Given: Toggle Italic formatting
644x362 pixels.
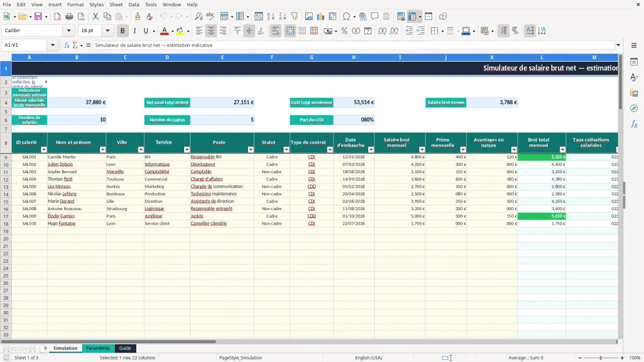Looking at the screenshot, I should (x=135, y=31).
